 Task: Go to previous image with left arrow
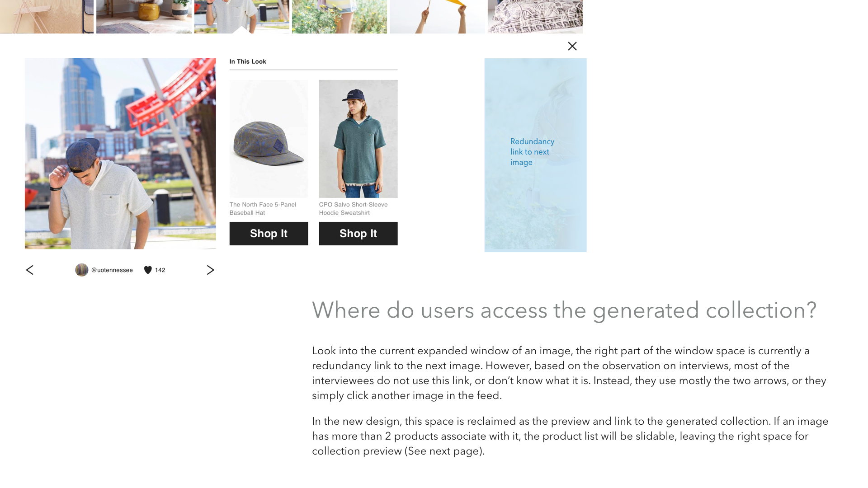pyautogui.click(x=30, y=270)
